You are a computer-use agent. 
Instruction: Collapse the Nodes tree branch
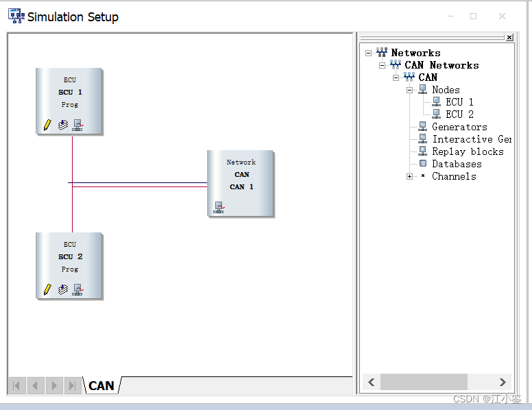click(x=409, y=90)
